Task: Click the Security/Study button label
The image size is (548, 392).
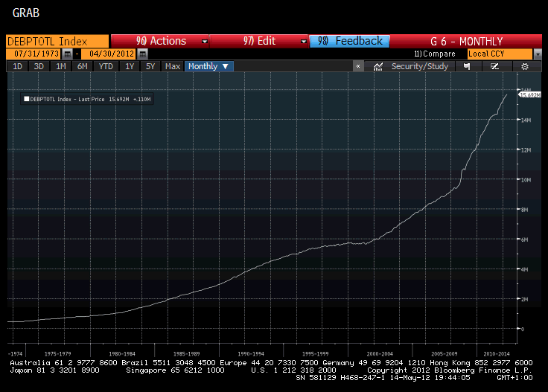Action: click(420, 66)
